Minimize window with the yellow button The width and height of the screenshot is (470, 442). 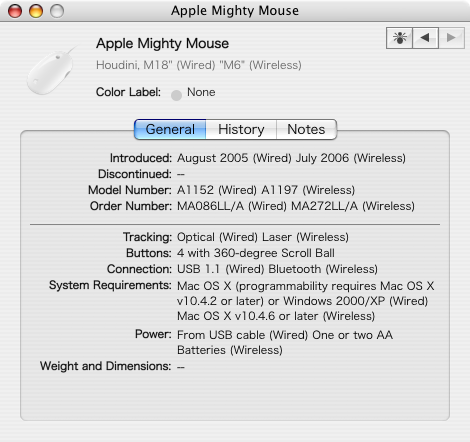(36, 11)
